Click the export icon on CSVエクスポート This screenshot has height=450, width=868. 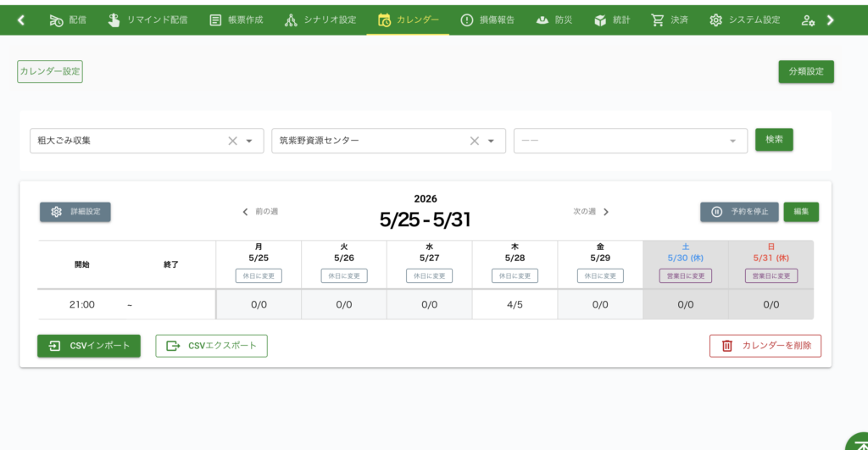[x=173, y=346]
